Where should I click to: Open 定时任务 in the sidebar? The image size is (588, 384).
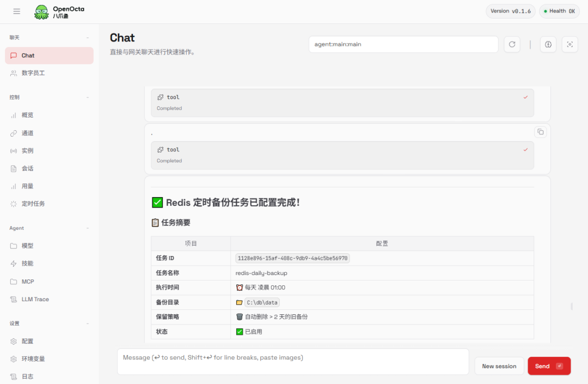(x=33, y=204)
